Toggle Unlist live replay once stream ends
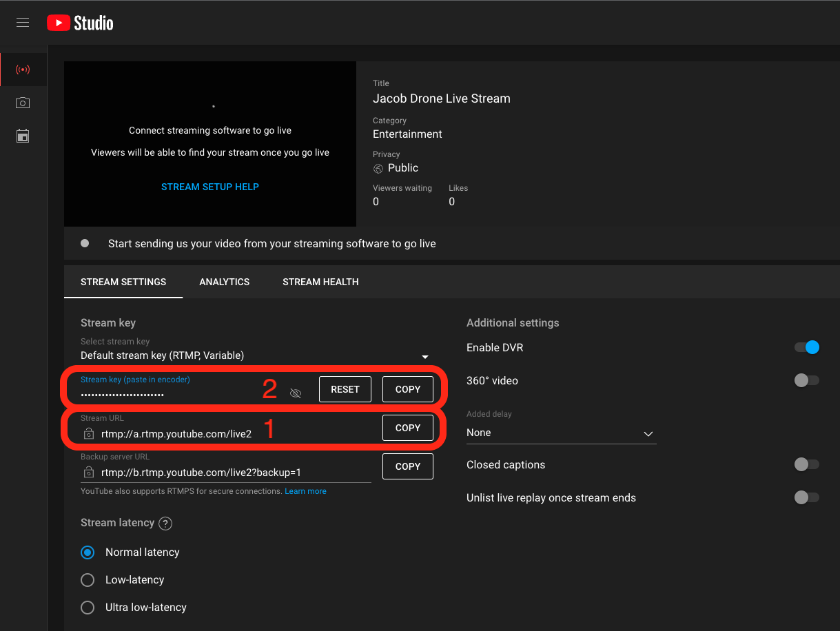 [x=807, y=497]
